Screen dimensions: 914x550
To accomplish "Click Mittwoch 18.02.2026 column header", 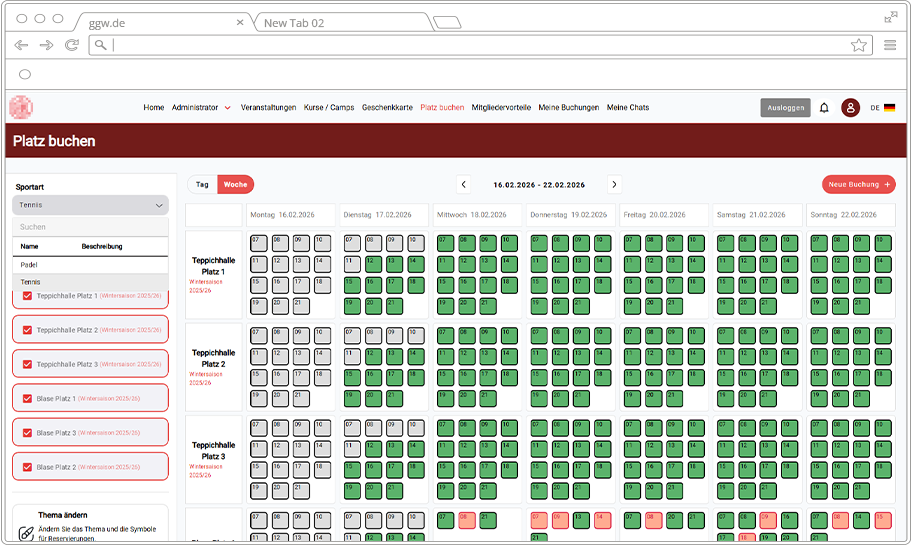I will (x=477, y=215).
